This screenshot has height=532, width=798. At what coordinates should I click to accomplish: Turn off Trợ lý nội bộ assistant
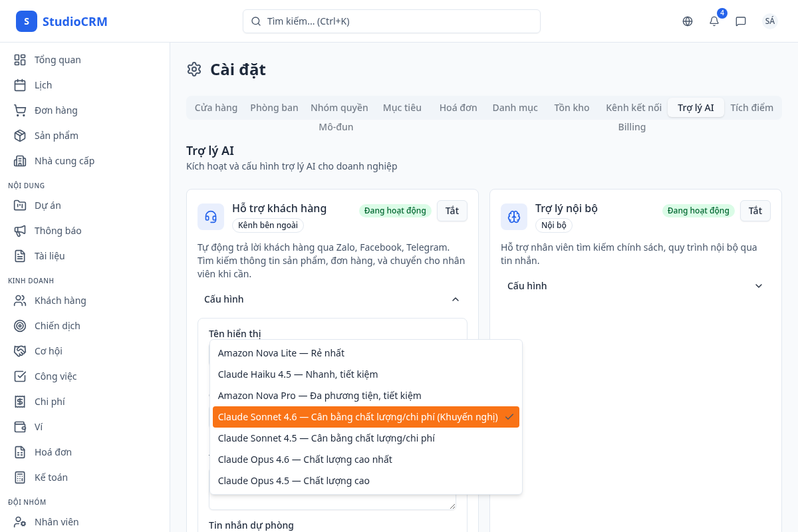point(755,211)
